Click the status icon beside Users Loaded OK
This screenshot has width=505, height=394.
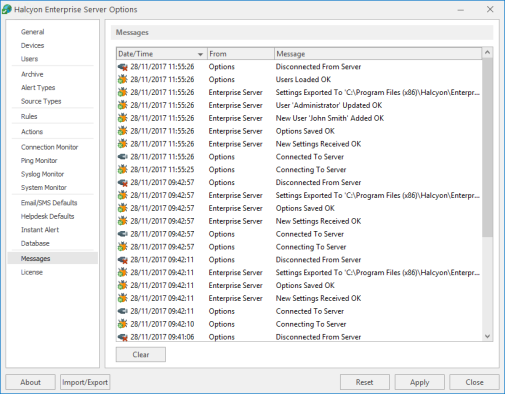pos(123,80)
